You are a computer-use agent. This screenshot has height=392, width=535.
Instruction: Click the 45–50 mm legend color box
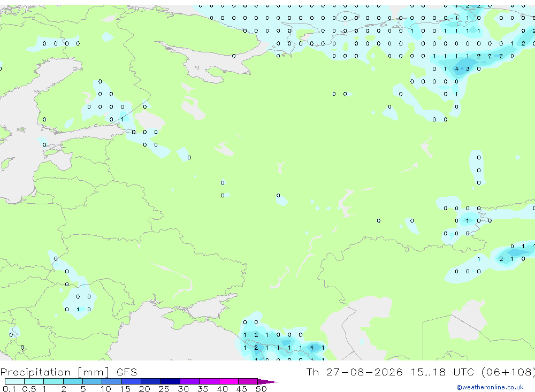tap(248, 381)
